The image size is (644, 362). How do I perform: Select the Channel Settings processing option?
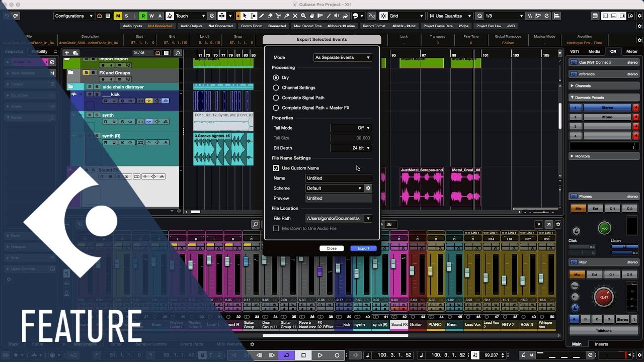(x=276, y=87)
